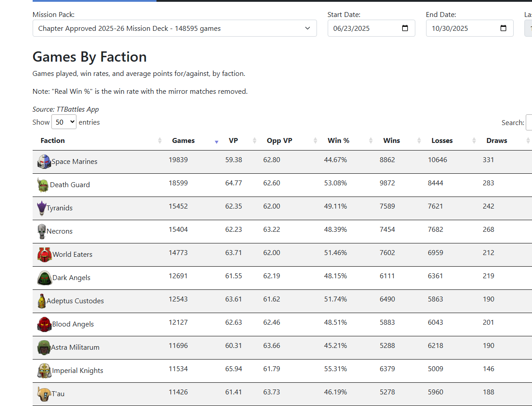The image size is (532, 406).
Task: Sort table by Opp VP column
Action: pos(279,141)
